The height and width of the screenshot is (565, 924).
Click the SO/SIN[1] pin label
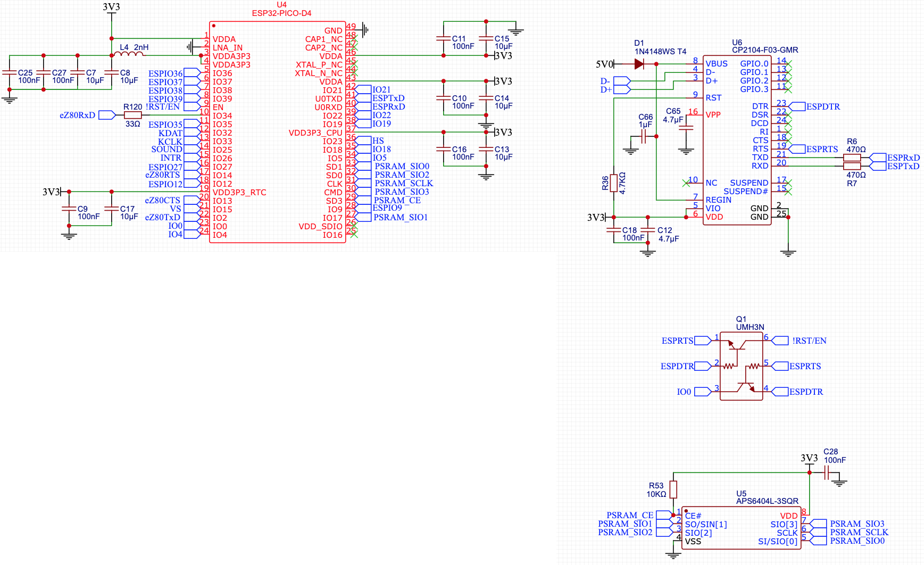pyautogui.click(x=706, y=525)
